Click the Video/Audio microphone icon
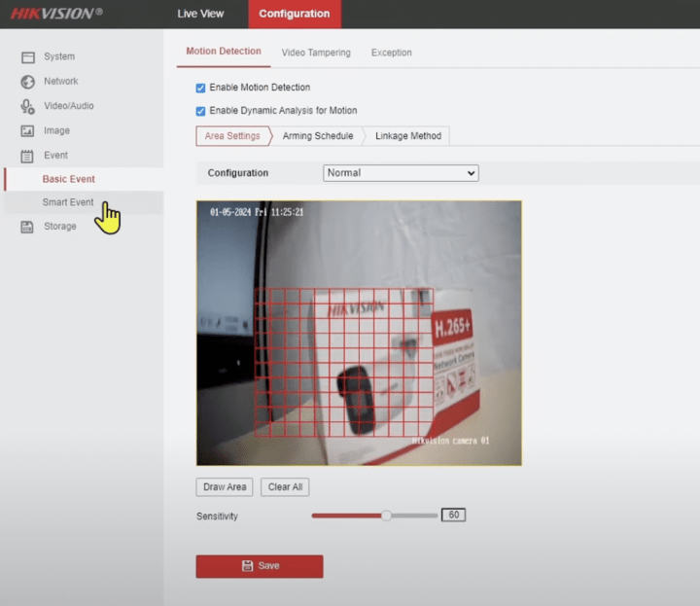The image size is (700, 606). (x=28, y=106)
